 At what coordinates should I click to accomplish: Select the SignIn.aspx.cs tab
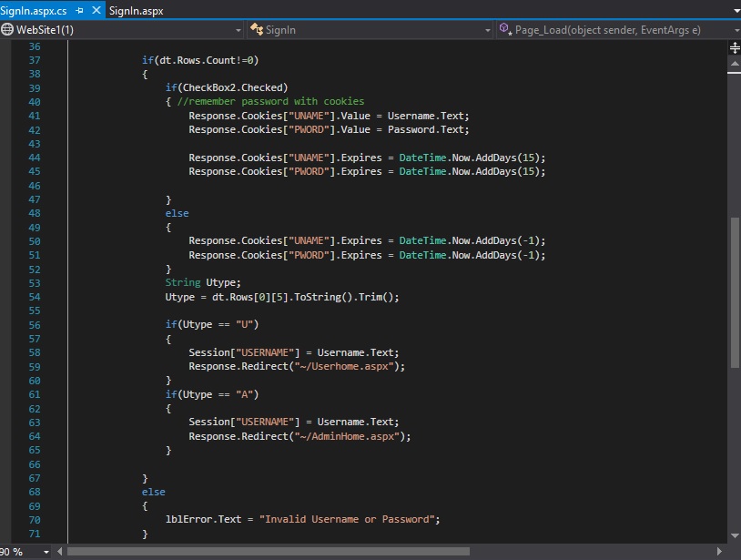click(x=35, y=11)
